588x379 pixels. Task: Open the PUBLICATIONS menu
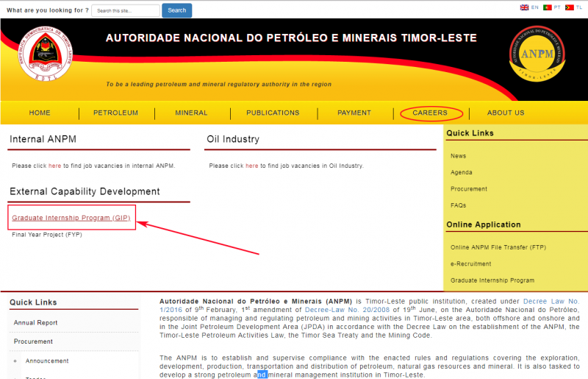click(273, 113)
